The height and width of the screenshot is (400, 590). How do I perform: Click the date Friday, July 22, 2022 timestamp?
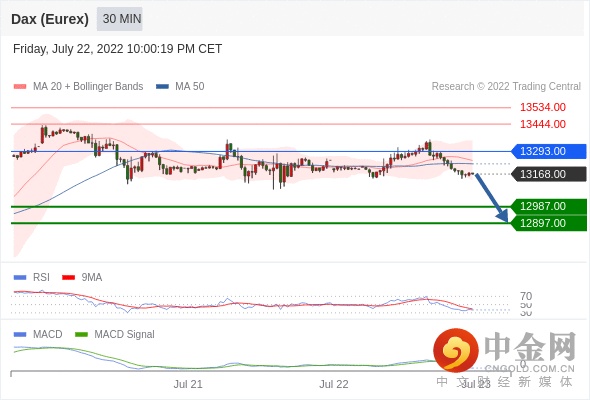click(117, 49)
